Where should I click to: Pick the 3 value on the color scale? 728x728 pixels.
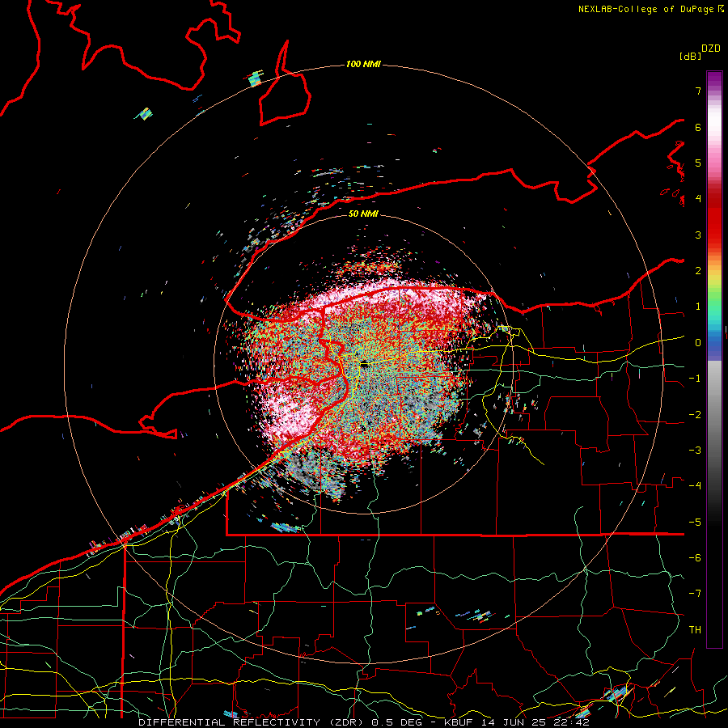pyautogui.click(x=698, y=235)
